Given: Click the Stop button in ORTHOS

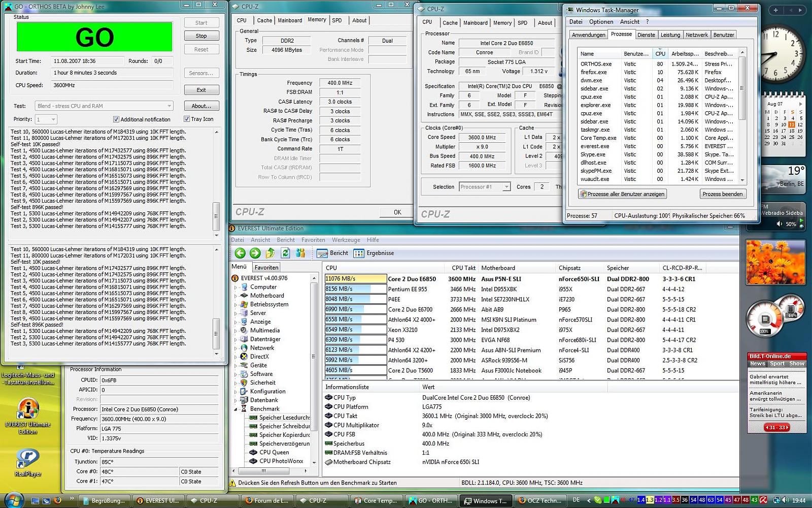Looking at the screenshot, I should 201,36.
